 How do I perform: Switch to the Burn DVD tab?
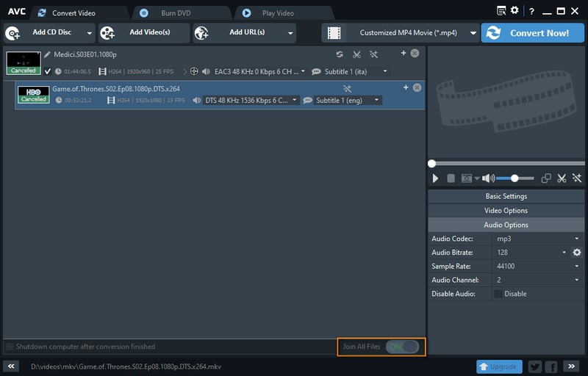pos(176,12)
